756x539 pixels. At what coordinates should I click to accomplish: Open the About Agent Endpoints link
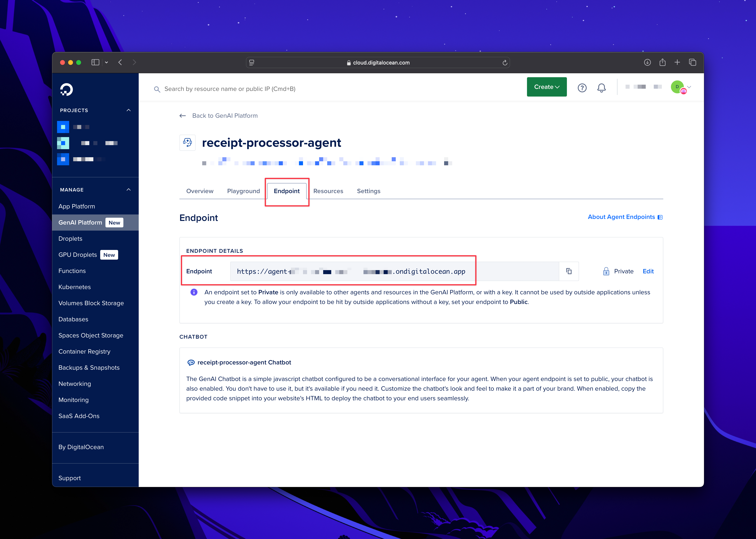click(x=621, y=217)
